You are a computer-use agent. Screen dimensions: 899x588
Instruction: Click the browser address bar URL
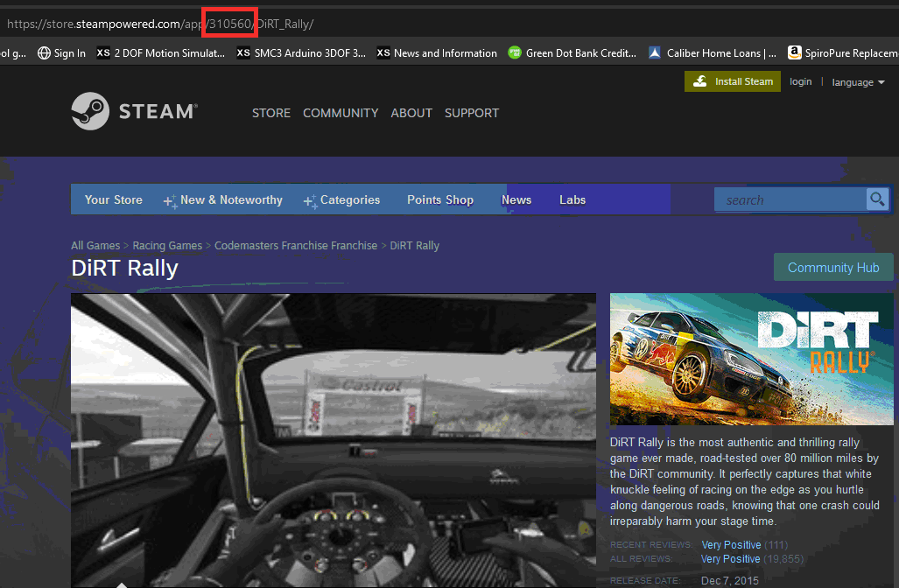160,24
